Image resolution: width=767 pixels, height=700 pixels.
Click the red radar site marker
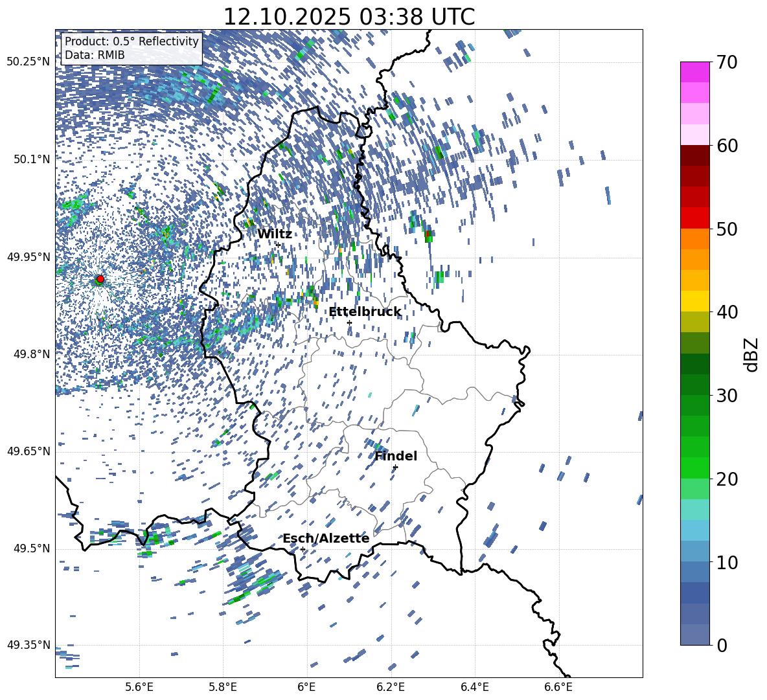[100, 279]
